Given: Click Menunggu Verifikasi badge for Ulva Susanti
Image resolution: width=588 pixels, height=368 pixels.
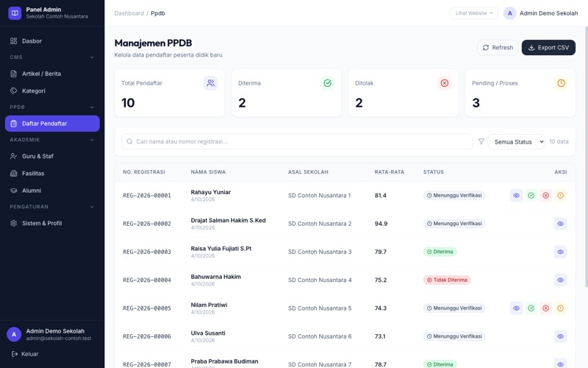Looking at the screenshot, I should (x=454, y=336).
